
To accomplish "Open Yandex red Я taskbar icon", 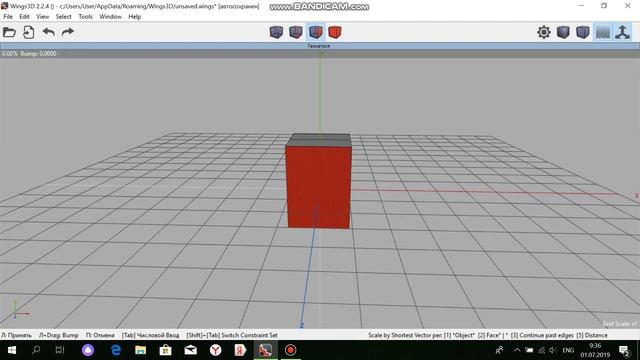I will point(240,350).
